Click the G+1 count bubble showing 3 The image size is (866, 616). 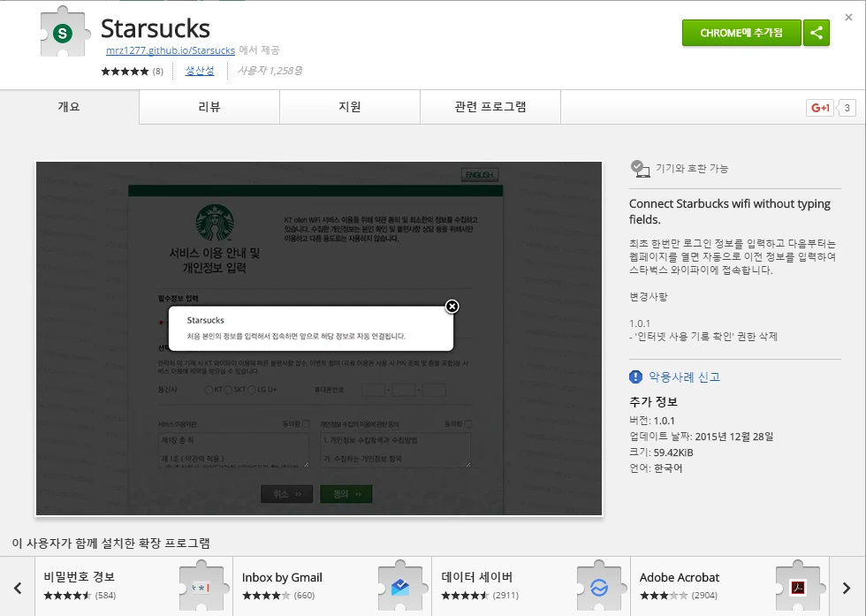[x=847, y=108]
